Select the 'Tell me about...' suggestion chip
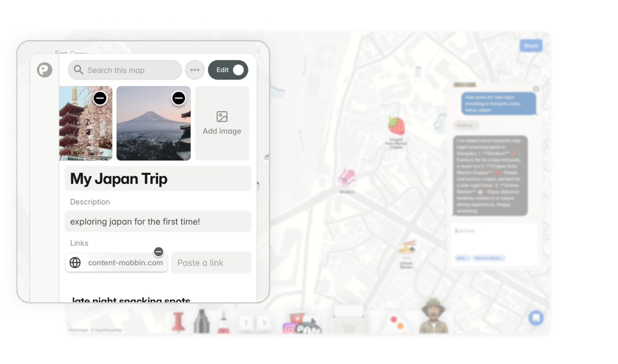Image resolution: width=618 pixels, height=364 pixels. 489,258
